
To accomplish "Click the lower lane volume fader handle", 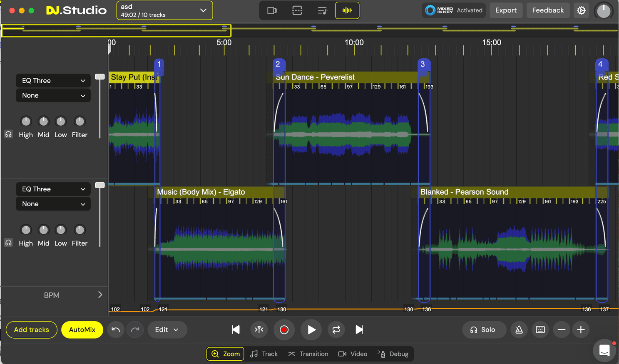I will [x=100, y=185].
